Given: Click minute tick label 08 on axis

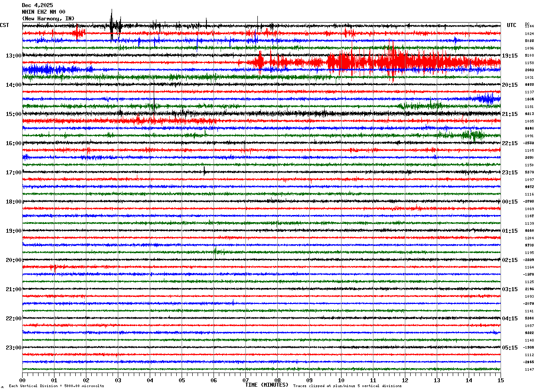Looking at the screenshot, I should coord(277,380).
